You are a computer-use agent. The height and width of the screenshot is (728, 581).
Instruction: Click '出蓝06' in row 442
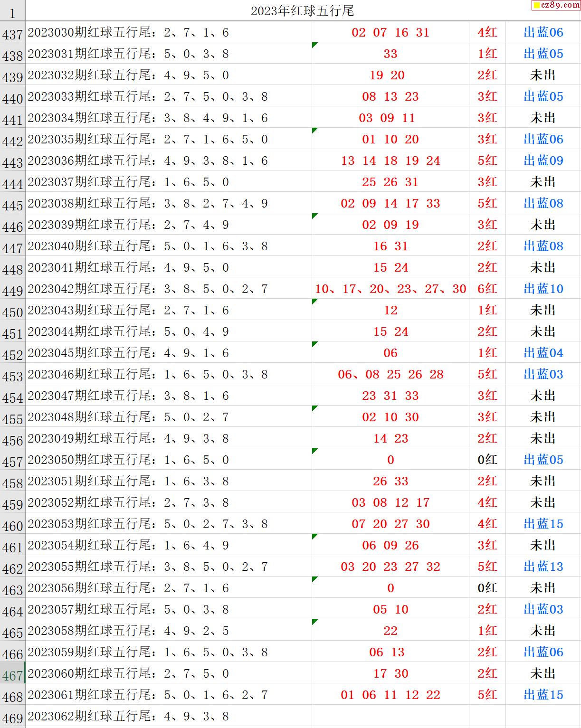(543, 139)
